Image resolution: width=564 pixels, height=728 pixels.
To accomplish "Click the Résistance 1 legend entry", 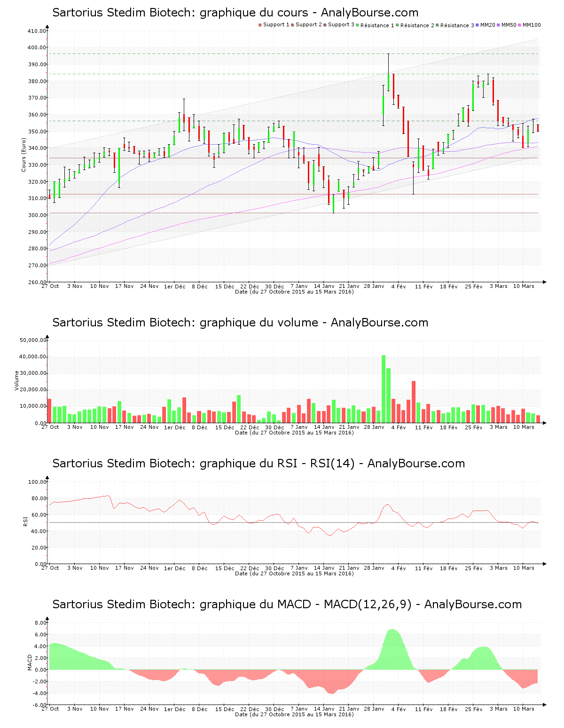I will [x=377, y=25].
